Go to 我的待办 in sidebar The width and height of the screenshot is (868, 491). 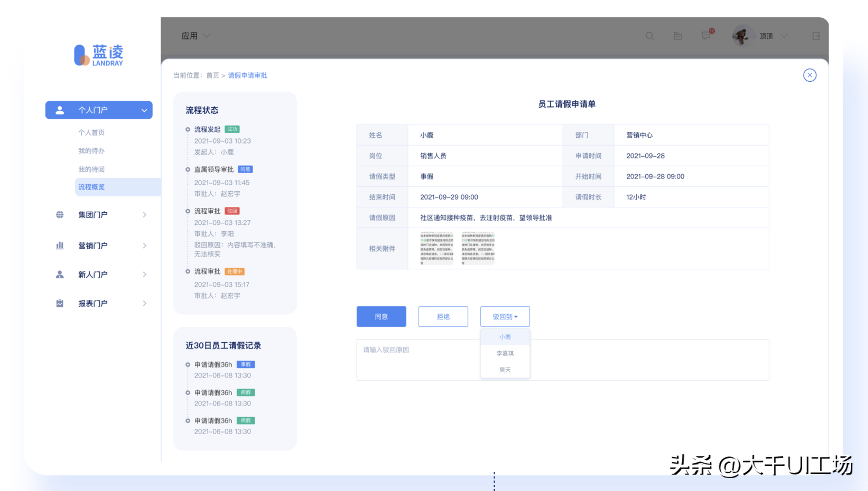pos(91,151)
